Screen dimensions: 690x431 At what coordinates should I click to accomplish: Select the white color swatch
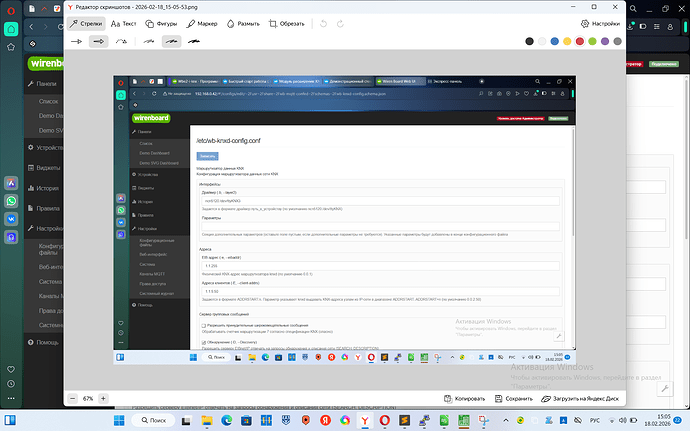(542, 41)
